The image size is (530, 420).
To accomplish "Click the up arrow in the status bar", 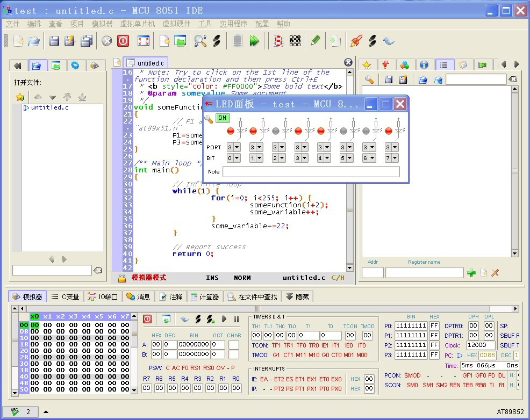I will [x=46, y=411].
